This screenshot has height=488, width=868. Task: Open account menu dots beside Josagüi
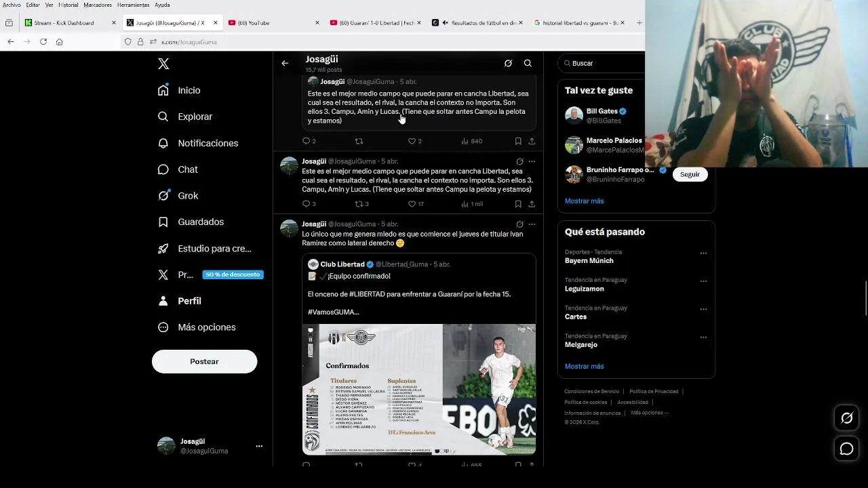(x=259, y=446)
